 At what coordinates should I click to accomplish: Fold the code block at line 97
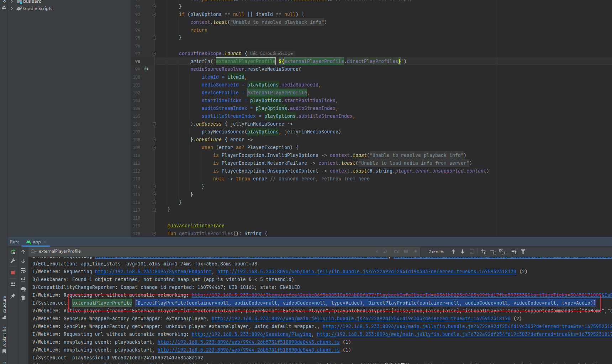pyautogui.click(x=154, y=54)
